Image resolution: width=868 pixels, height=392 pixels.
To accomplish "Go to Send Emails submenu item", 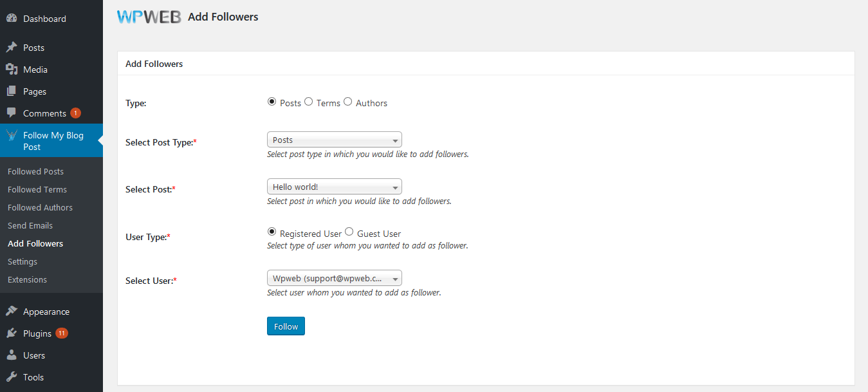I will tap(30, 226).
